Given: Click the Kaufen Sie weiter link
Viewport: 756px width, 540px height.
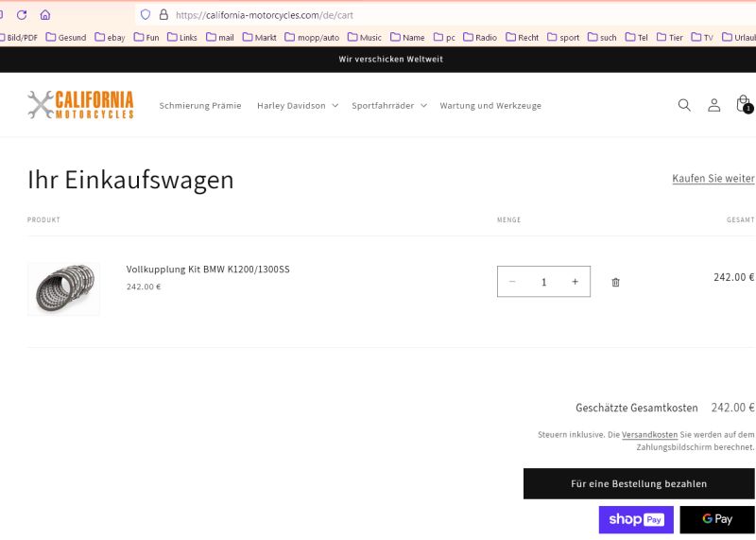Looking at the screenshot, I should 713,179.
